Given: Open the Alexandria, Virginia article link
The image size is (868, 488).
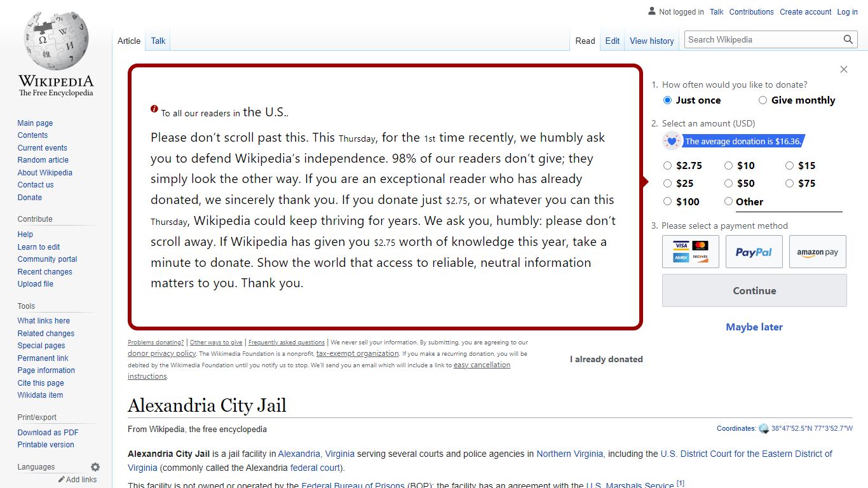Looking at the screenshot, I should pos(316,454).
